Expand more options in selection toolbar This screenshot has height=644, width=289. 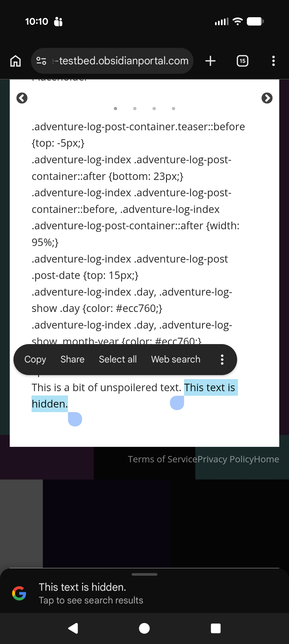222,359
